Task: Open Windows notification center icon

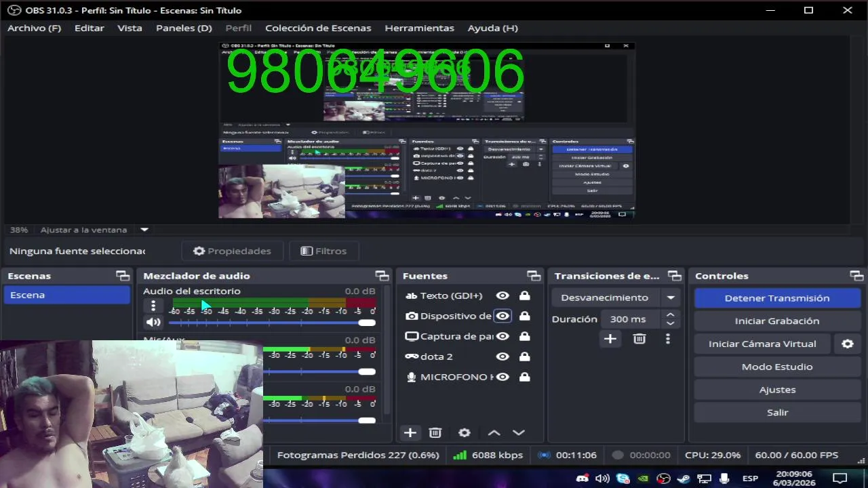Action: click(x=840, y=479)
